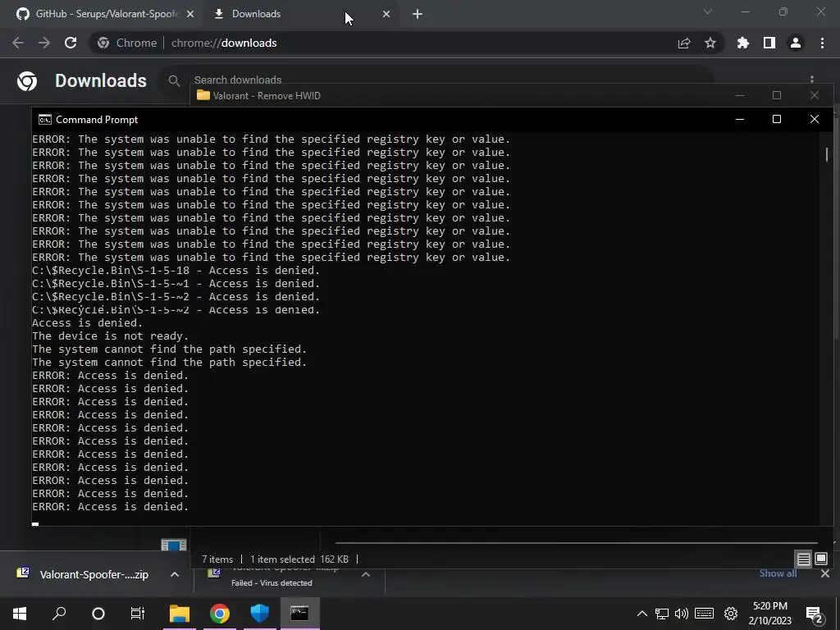Open Chrome tab search chevron

[x=708, y=11]
